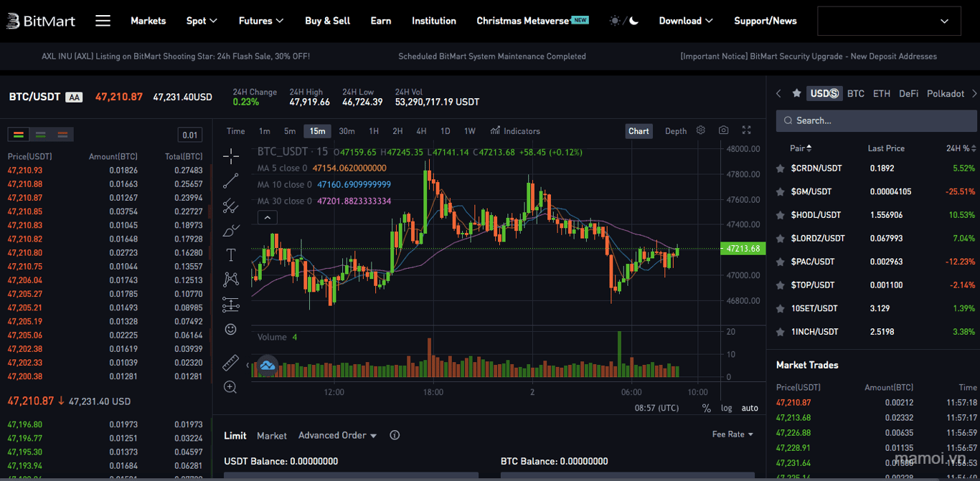Favorite the $LORDZ/USDT pair star

pyautogui.click(x=781, y=239)
